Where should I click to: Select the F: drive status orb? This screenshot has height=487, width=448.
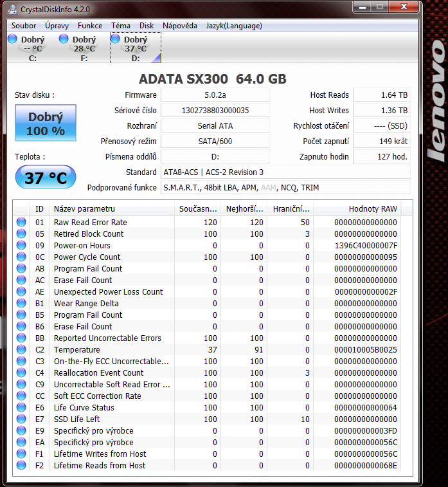coord(64,39)
